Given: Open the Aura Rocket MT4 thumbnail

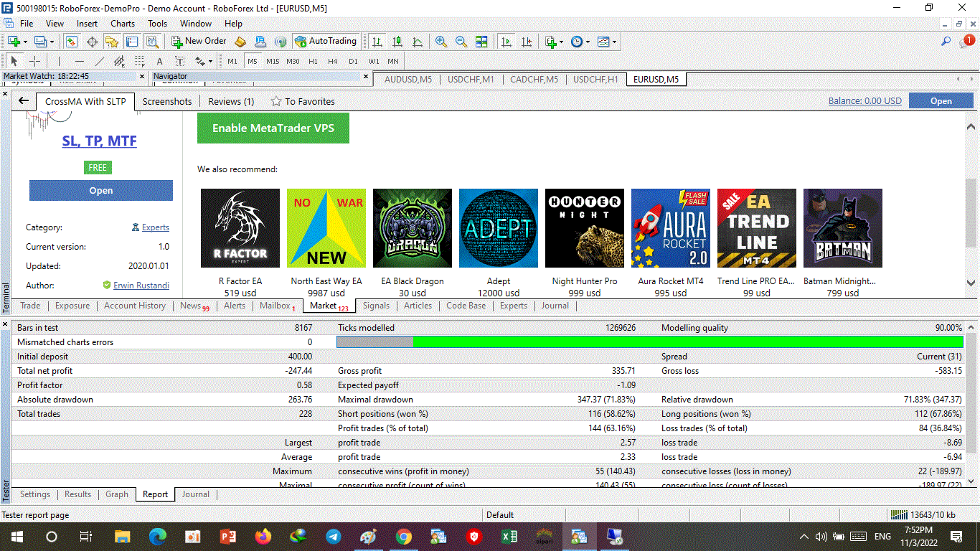Looking at the screenshot, I should 671,228.
